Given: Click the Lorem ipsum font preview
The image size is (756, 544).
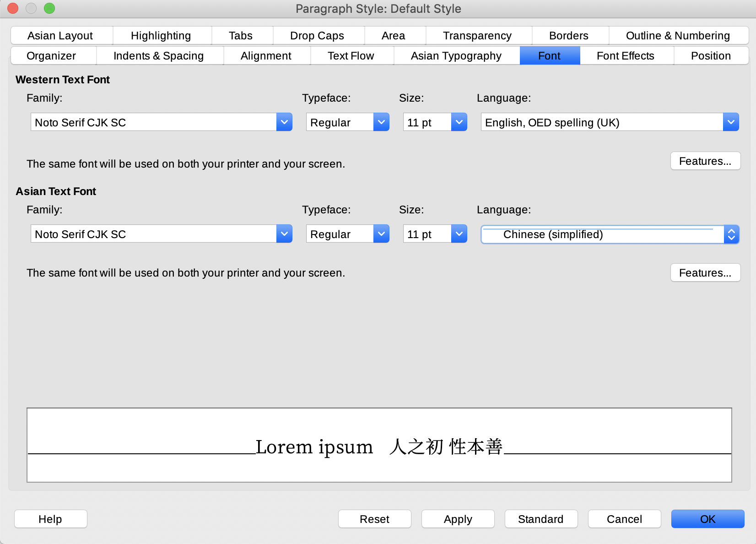Looking at the screenshot, I should (379, 445).
